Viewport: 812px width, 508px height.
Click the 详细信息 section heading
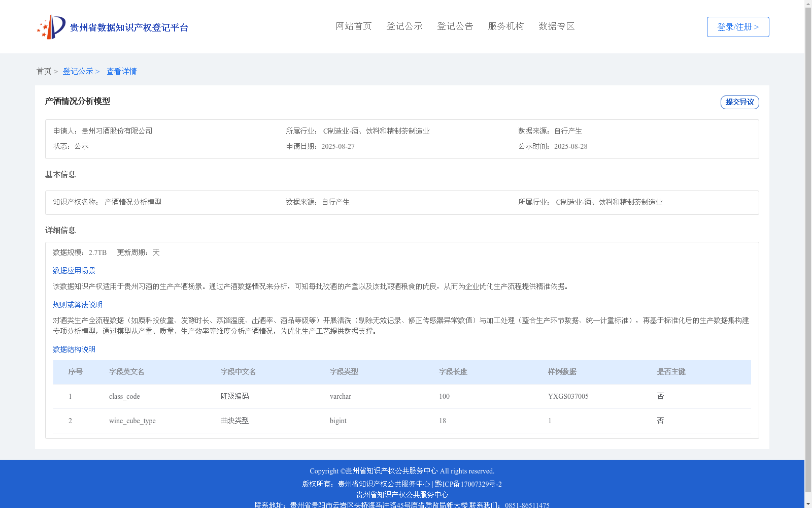point(60,230)
